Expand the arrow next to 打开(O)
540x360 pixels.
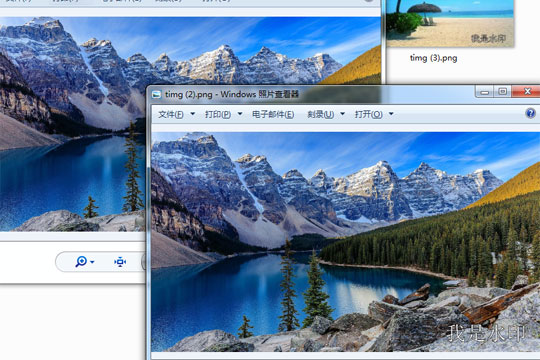[x=391, y=114]
